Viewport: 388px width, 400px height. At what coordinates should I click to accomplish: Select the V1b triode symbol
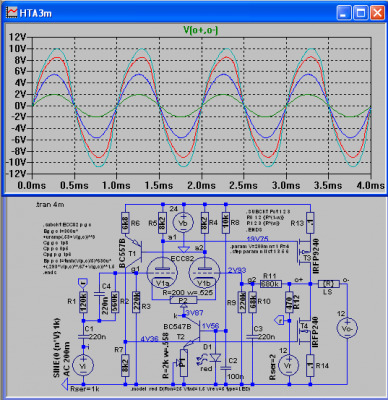(204, 273)
